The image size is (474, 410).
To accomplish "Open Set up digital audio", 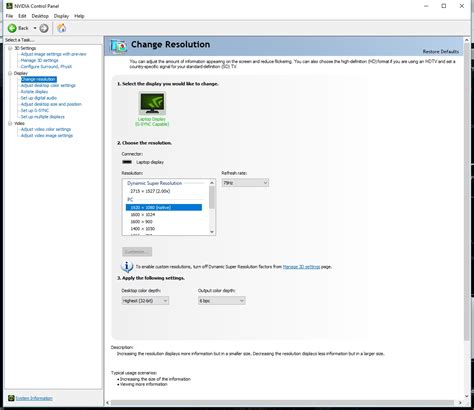I will click(39, 98).
